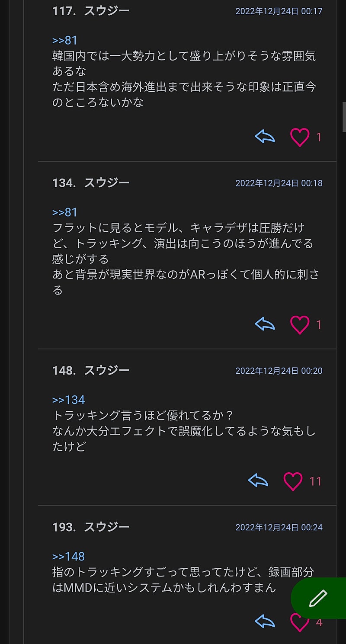Follow the >>148 reply anchor link

(68, 556)
